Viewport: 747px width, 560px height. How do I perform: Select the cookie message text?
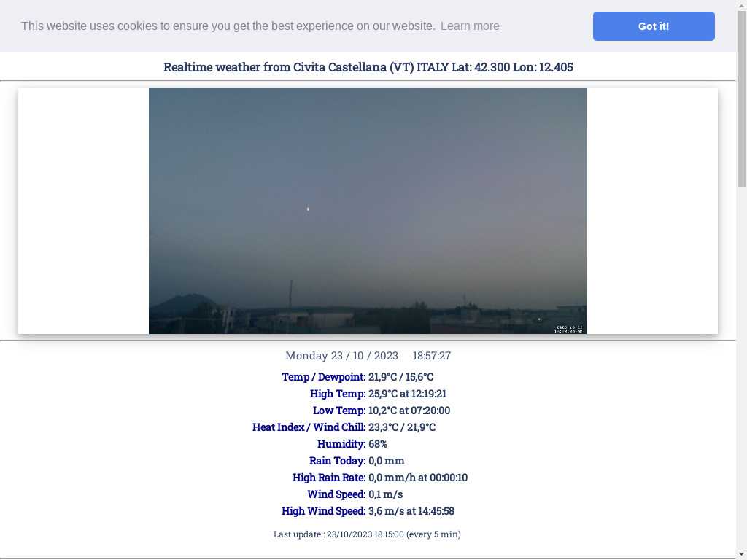pyautogui.click(x=228, y=26)
